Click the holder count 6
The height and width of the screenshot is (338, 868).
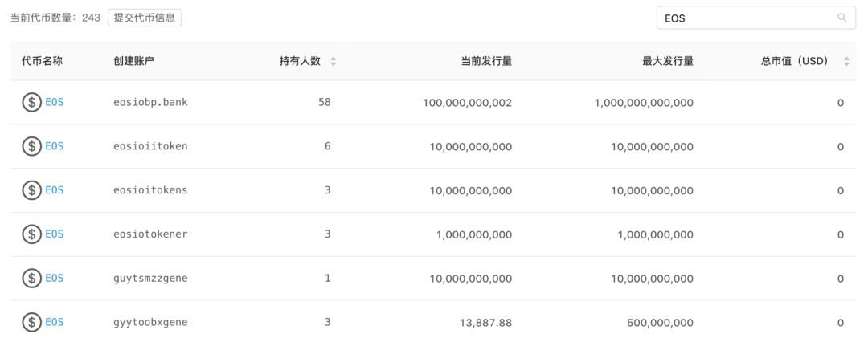(328, 147)
